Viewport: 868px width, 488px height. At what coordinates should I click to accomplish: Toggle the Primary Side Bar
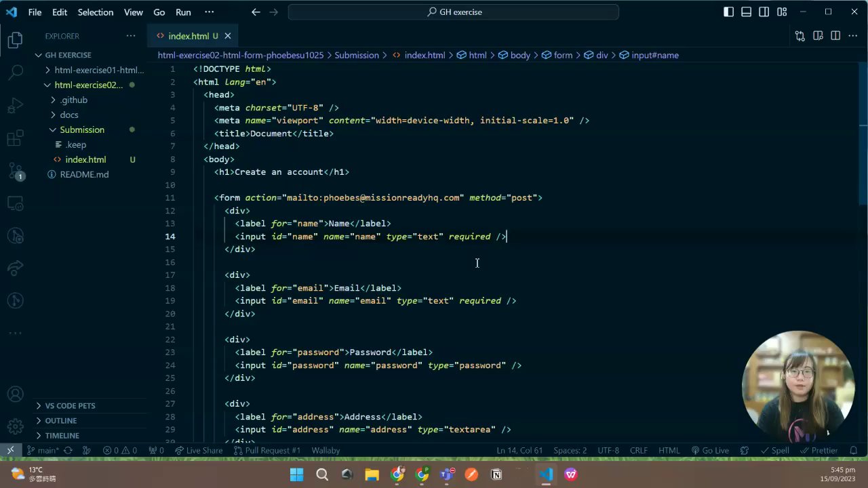(728, 12)
